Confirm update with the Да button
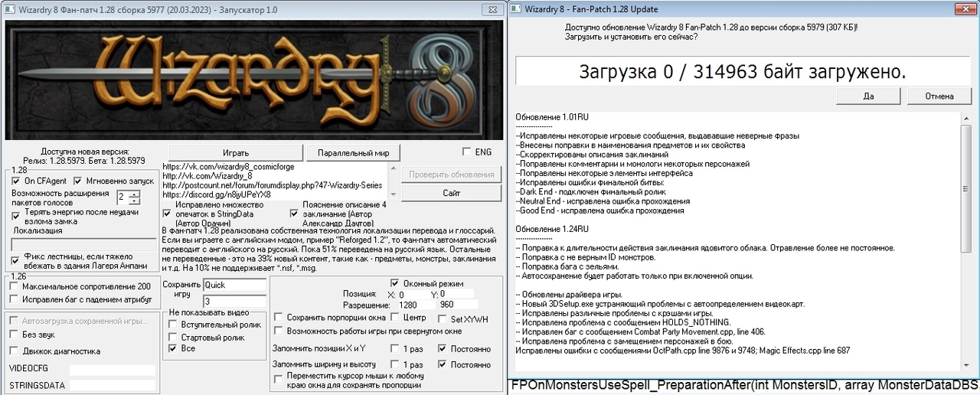Viewport: 980px width, 395px height. point(868,96)
